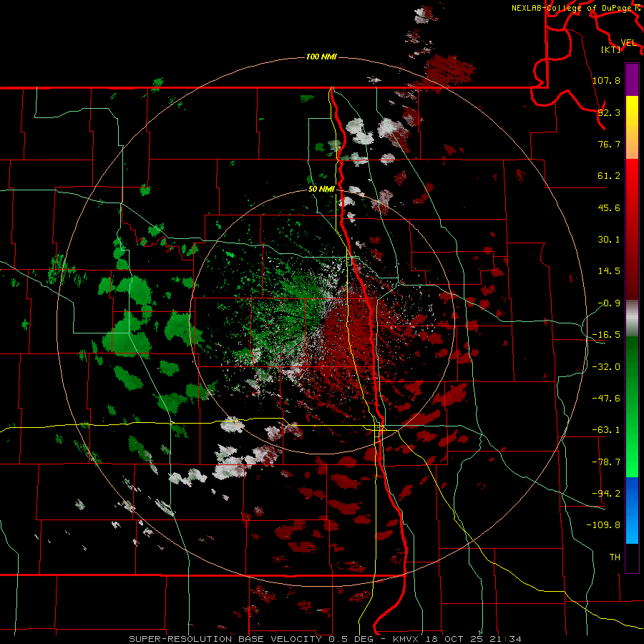Select the -32.0 scale value
The height and width of the screenshot is (644, 644).
(606, 367)
